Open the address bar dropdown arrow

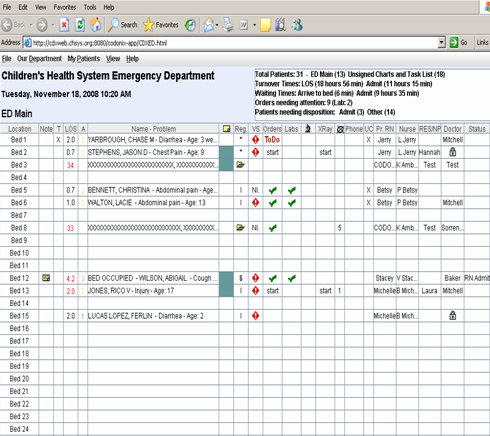[x=441, y=43]
